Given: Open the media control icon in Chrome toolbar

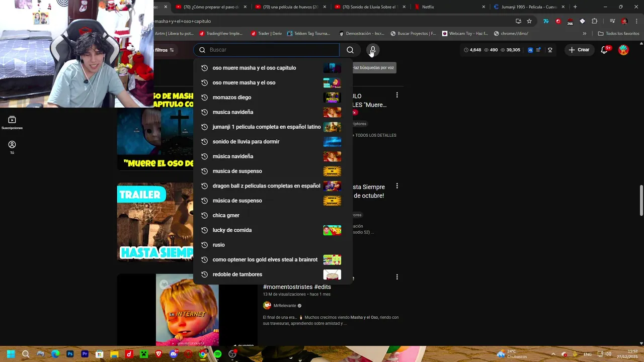Looking at the screenshot, I should [x=612, y=21].
